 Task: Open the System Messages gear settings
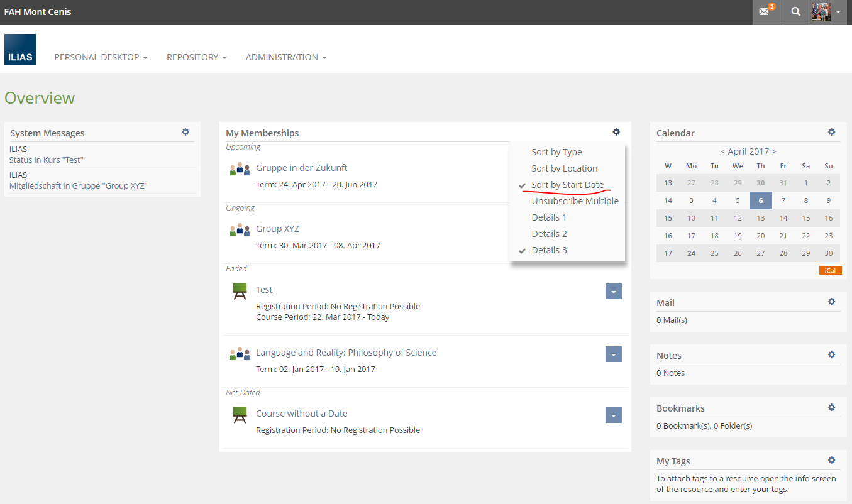click(x=185, y=132)
